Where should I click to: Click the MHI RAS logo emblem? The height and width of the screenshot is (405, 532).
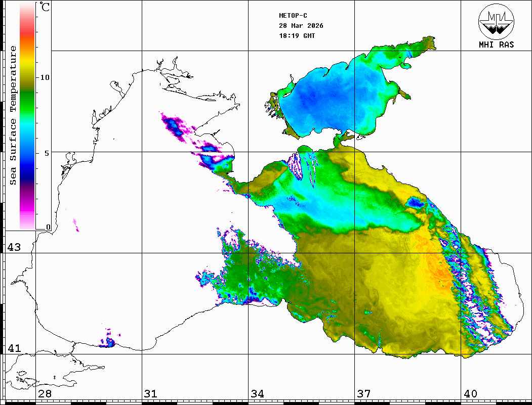coord(496,20)
